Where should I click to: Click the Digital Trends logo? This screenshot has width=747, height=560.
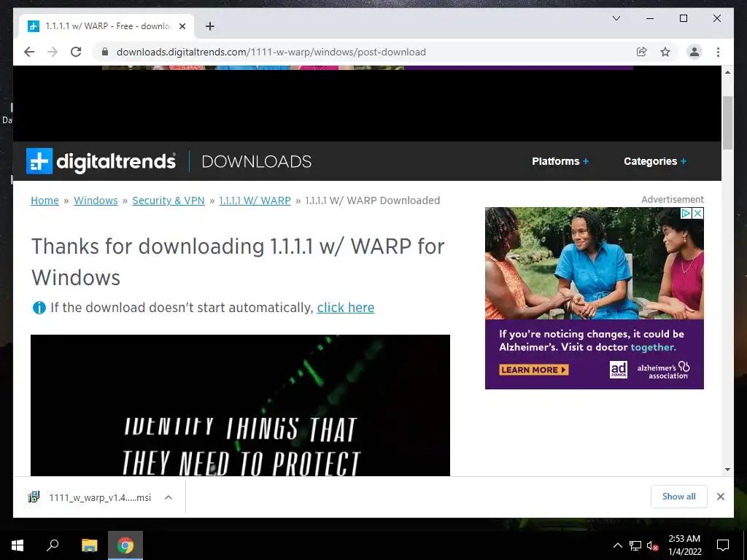pyautogui.click(x=101, y=161)
